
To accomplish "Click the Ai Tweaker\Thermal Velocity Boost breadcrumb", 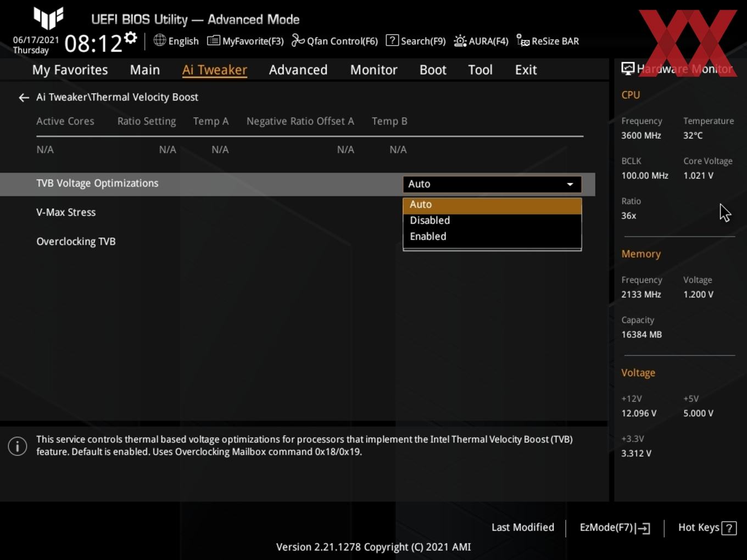I will click(x=117, y=97).
